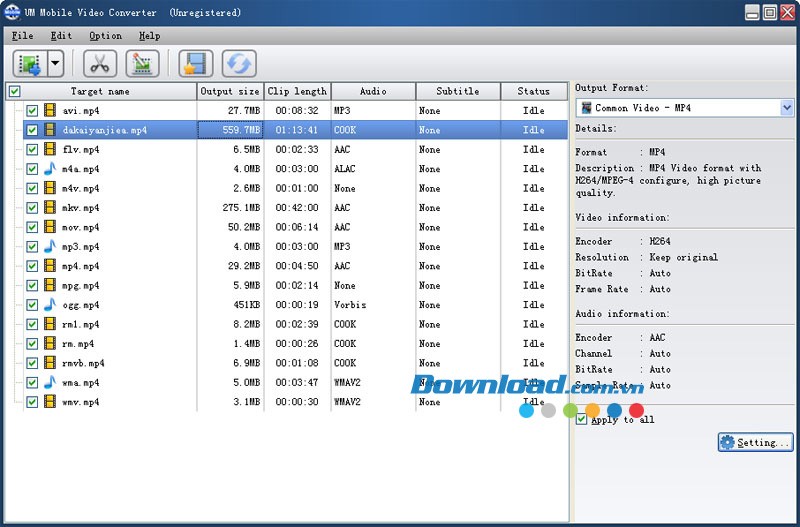The width and height of the screenshot is (800, 527).
Task: Uncheck the mkv.mp4 checkbox
Action: coord(32,207)
